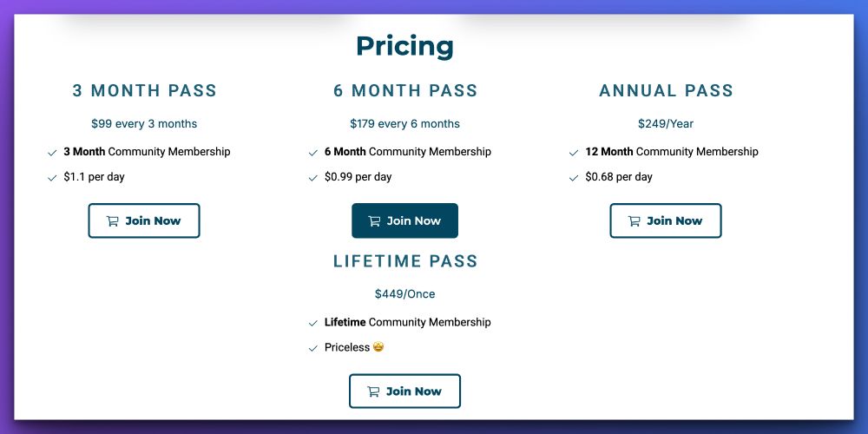Click the Pricing page title
Image resolution: width=868 pixels, height=434 pixels.
point(404,46)
